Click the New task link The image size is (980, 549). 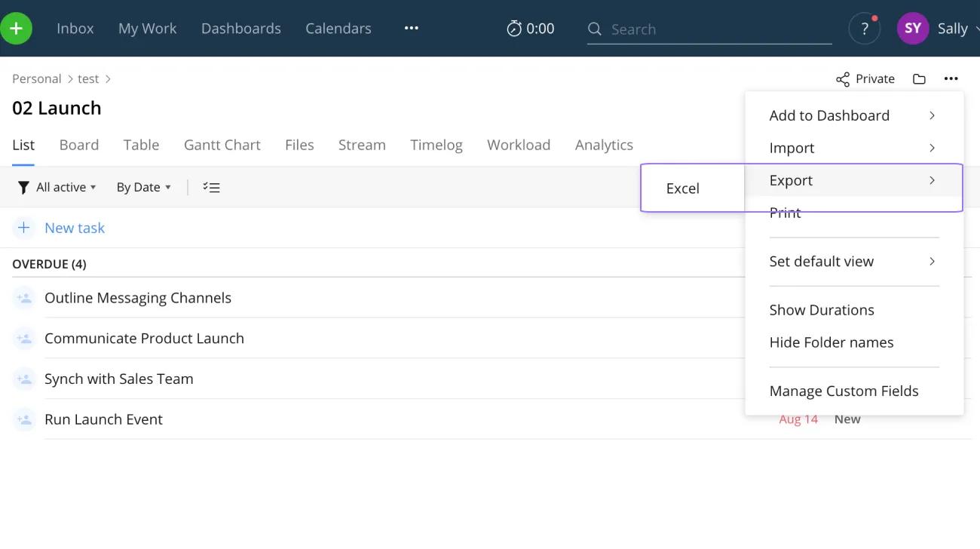[x=74, y=227]
